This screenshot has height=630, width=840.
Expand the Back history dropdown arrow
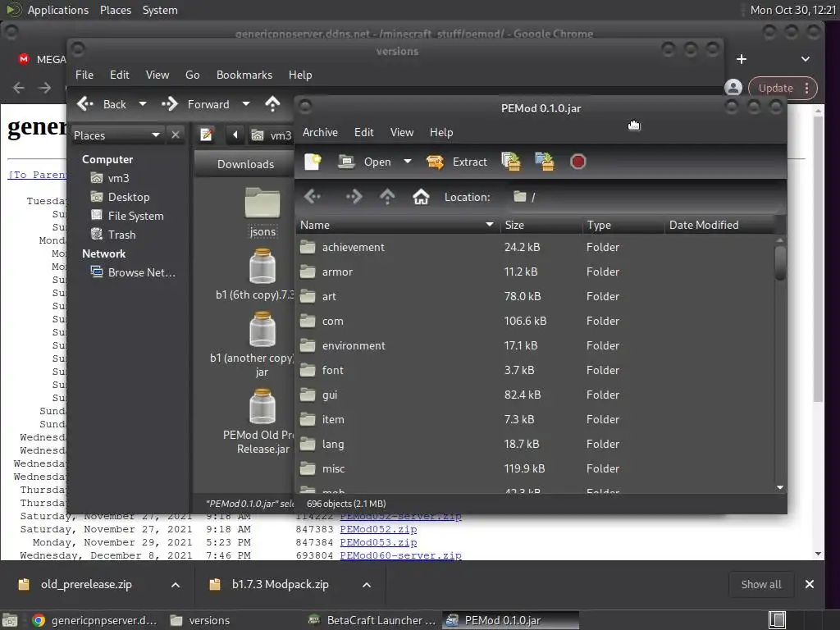pyautogui.click(x=143, y=104)
